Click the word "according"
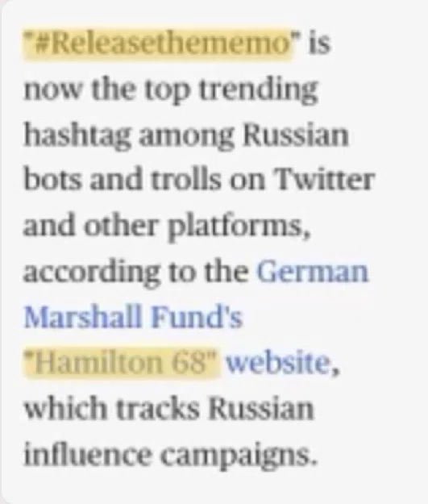The width and height of the screenshot is (428, 504). click(x=91, y=273)
